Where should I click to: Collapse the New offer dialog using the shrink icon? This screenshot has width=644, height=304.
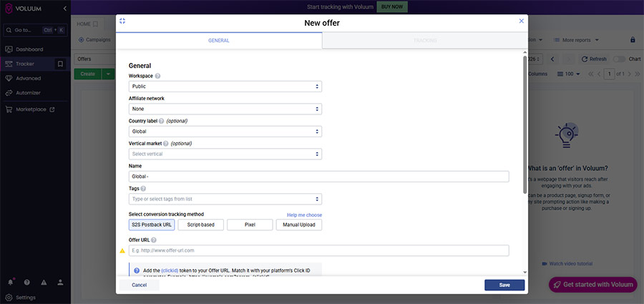coord(122,21)
